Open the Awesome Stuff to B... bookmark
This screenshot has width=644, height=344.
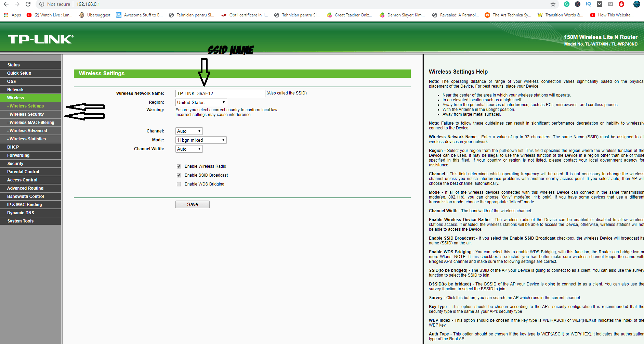coord(139,15)
